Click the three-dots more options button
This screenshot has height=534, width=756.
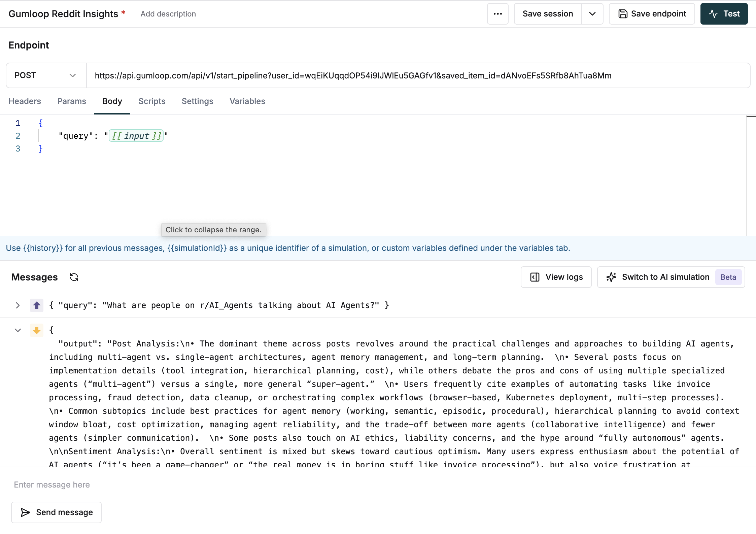pos(497,14)
